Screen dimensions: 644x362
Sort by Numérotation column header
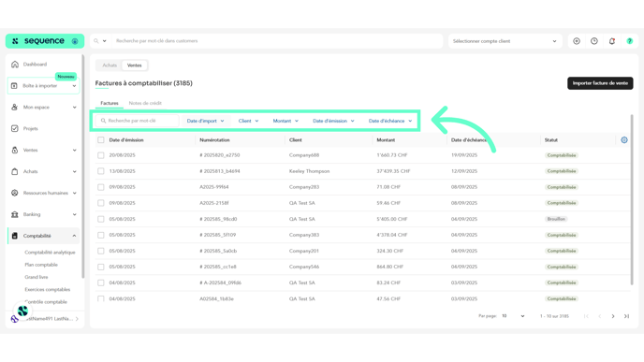pos(214,140)
